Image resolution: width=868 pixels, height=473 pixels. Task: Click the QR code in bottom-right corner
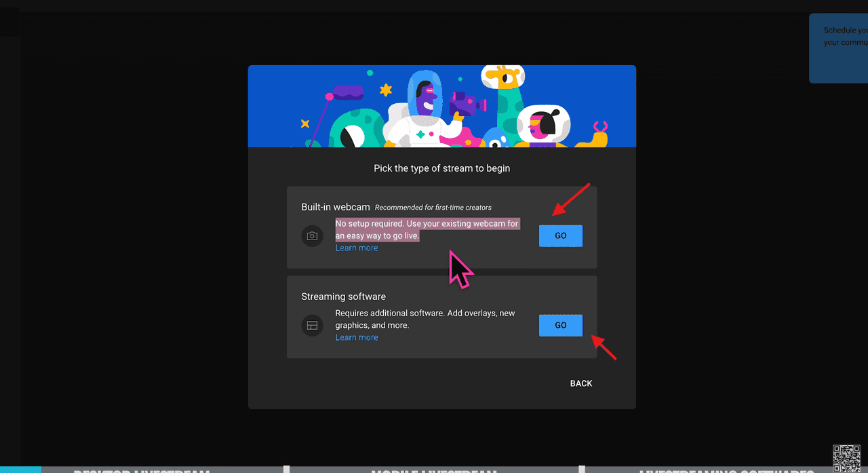846,458
